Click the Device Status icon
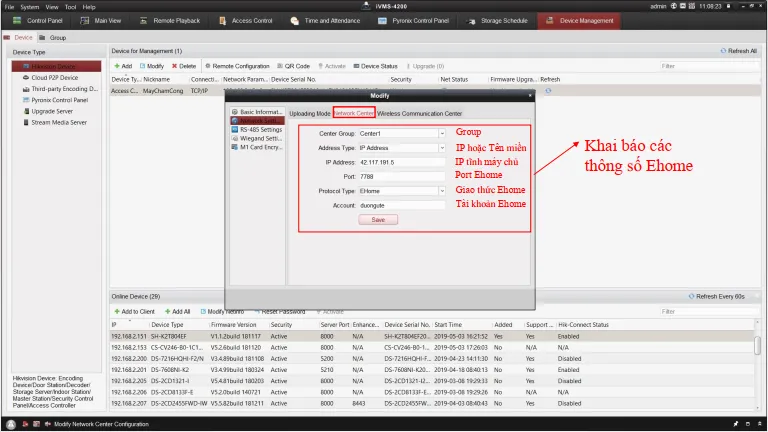The width and height of the screenshot is (768, 432). click(356, 66)
